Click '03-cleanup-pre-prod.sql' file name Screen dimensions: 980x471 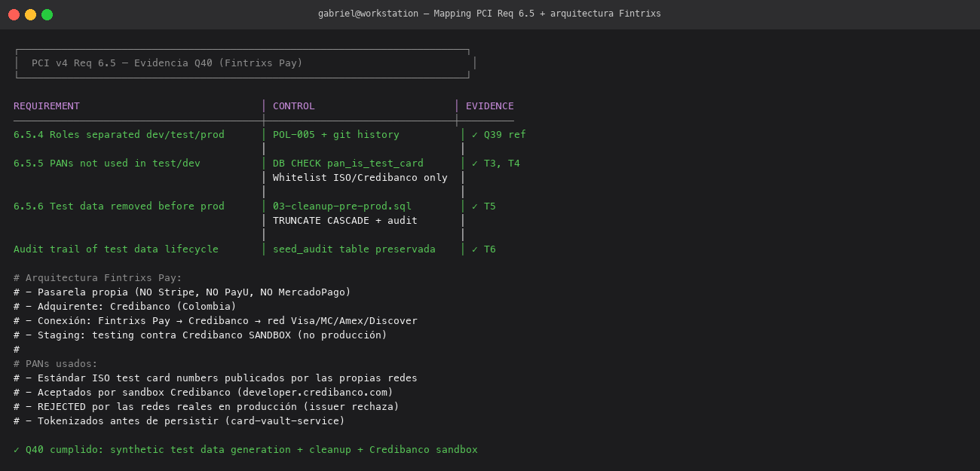[342, 206]
